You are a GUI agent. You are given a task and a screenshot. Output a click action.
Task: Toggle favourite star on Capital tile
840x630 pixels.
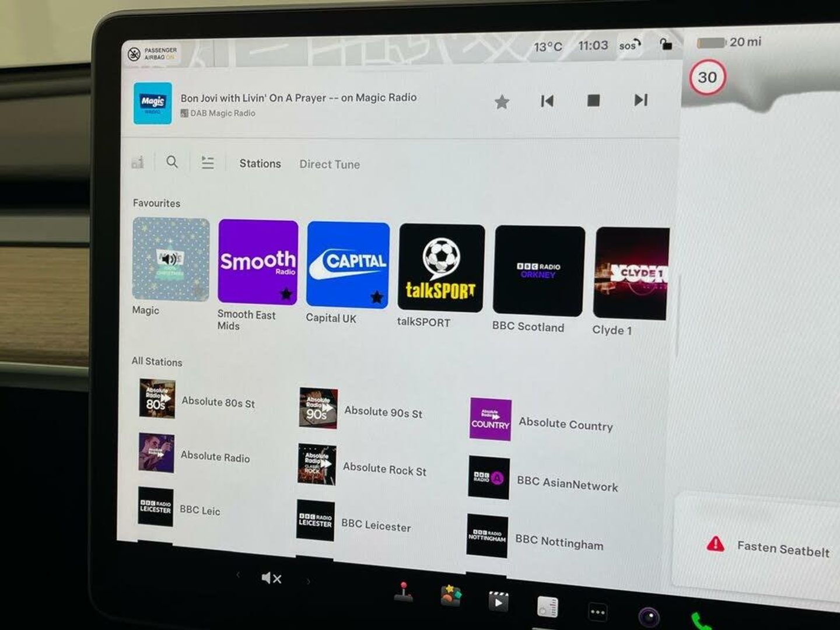click(x=377, y=297)
